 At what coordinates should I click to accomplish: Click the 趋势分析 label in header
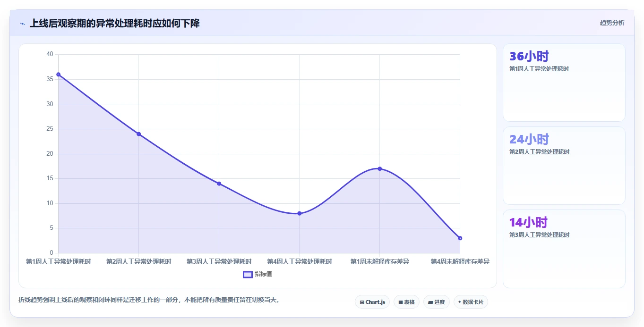[612, 23]
